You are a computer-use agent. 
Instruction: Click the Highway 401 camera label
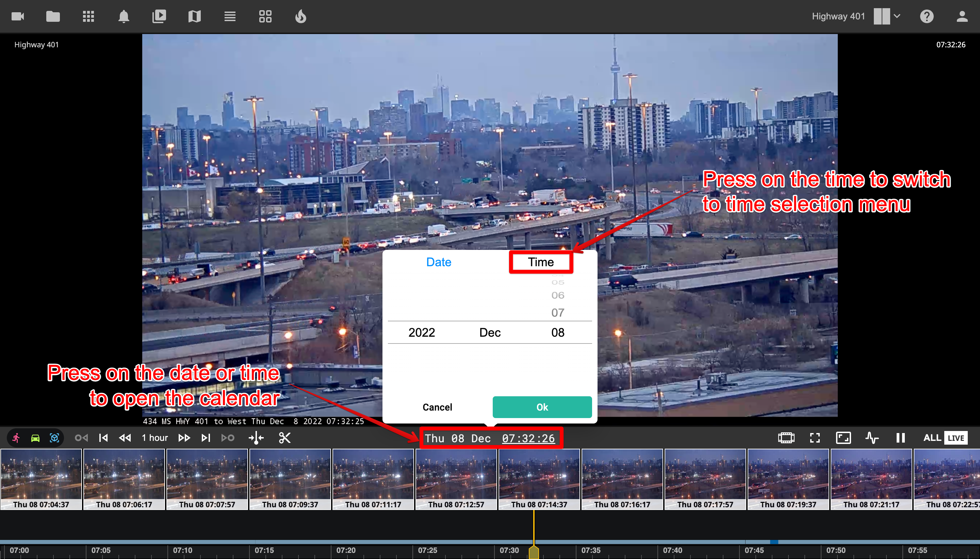36,45
